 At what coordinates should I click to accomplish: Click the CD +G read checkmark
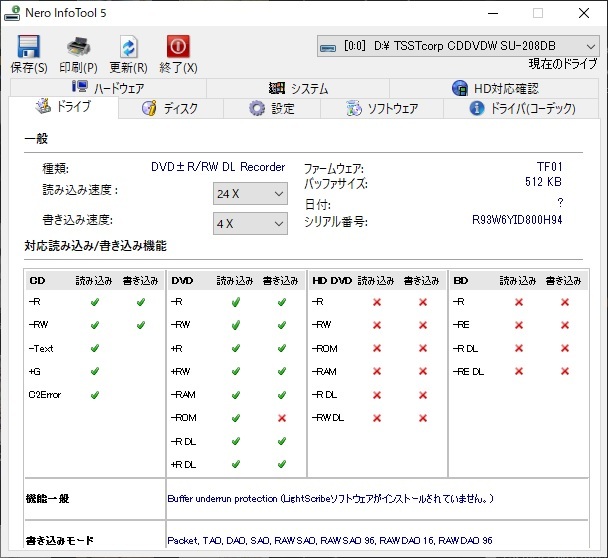95,371
